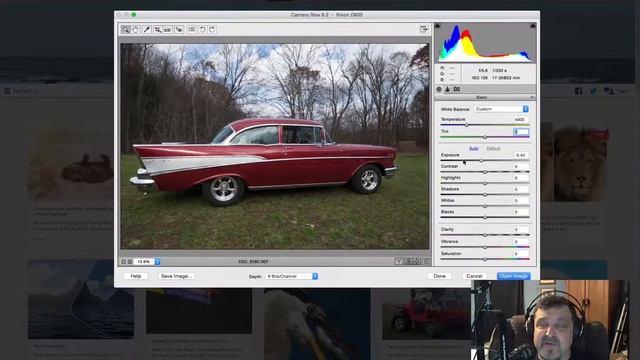Click the Cancel button
Viewport: 640px width, 360px height.
[x=474, y=276]
